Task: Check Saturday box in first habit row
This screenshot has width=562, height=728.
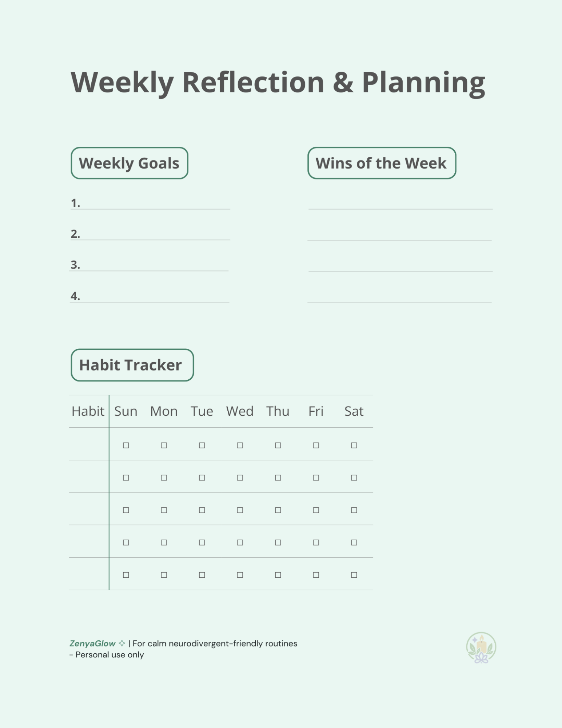Action: coord(354,445)
